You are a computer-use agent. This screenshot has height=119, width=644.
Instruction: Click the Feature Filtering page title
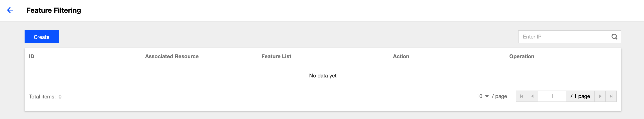(x=54, y=10)
